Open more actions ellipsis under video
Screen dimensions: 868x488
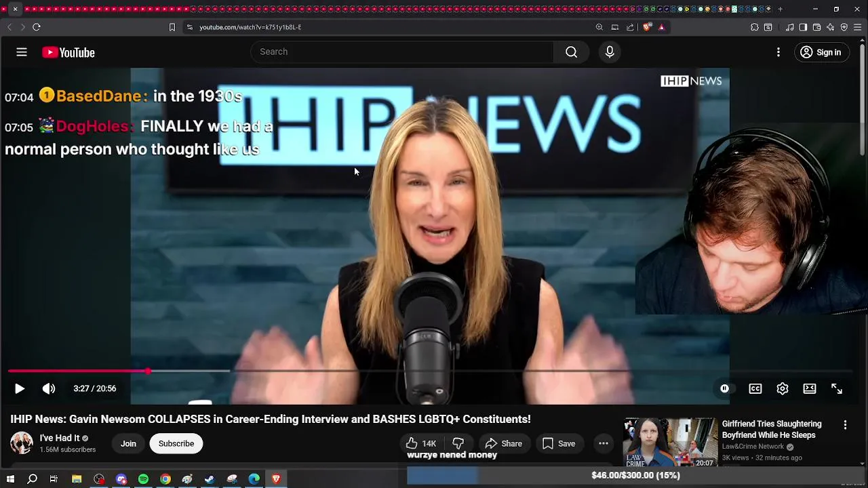click(604, 443)
